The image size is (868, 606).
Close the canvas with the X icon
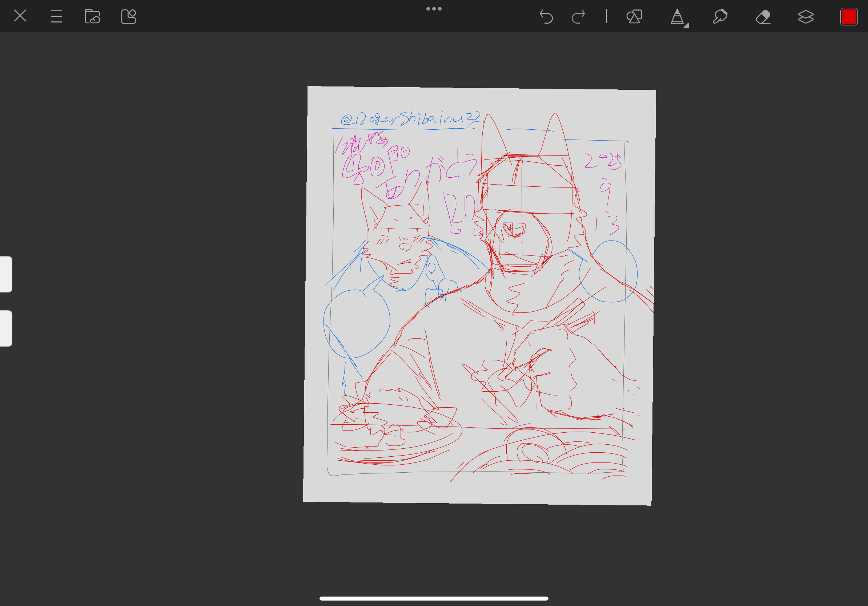click(x=20, y=16)
